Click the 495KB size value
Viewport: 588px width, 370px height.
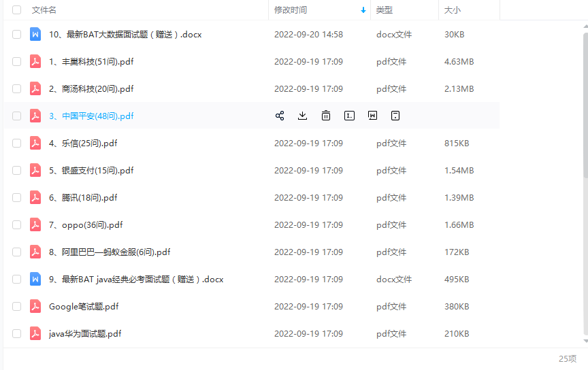click(x=457, y=280)
